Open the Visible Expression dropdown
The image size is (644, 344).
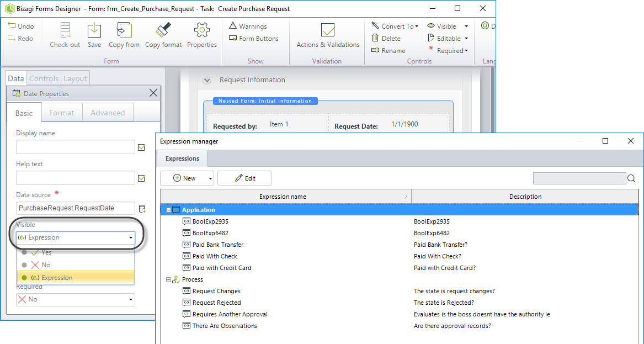(x=76, y=237)
